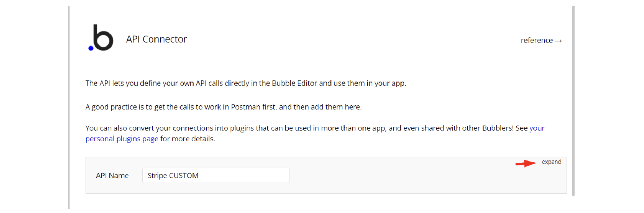Click the API Name label
This screenshot has width=644, height=213.
tap(112, 176)
